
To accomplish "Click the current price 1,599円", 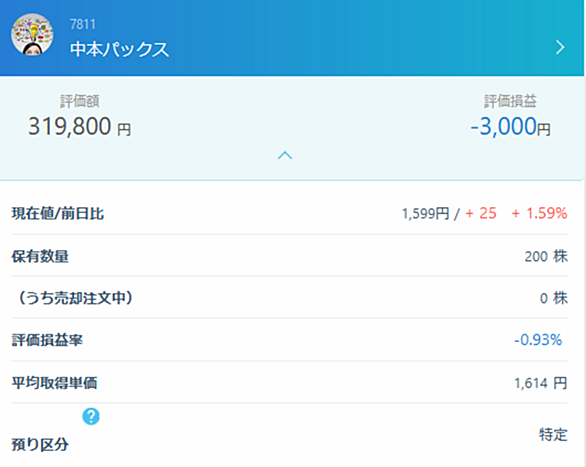I will tap(425, 214).
